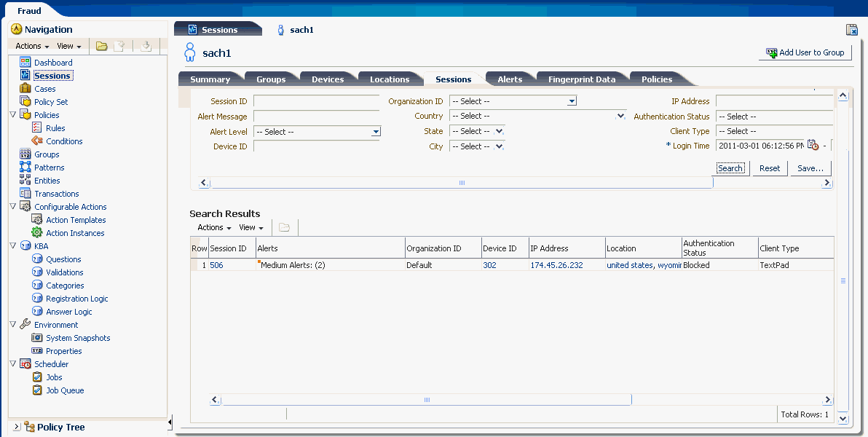Switch to the Devices tab
This screenshot has height=437, width=868.
pos(328,79)
